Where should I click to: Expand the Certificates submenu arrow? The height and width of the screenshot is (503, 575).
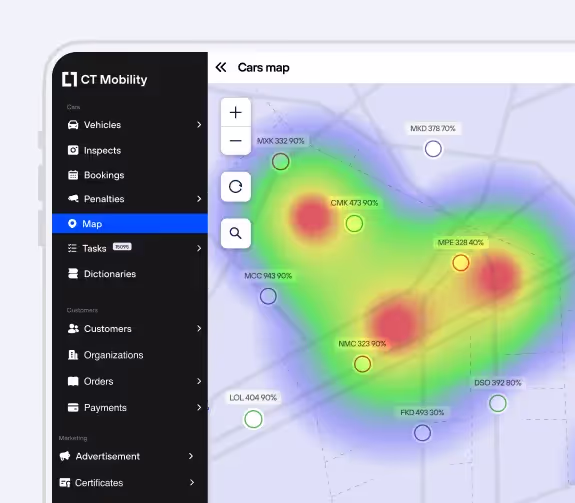[192, 482]
